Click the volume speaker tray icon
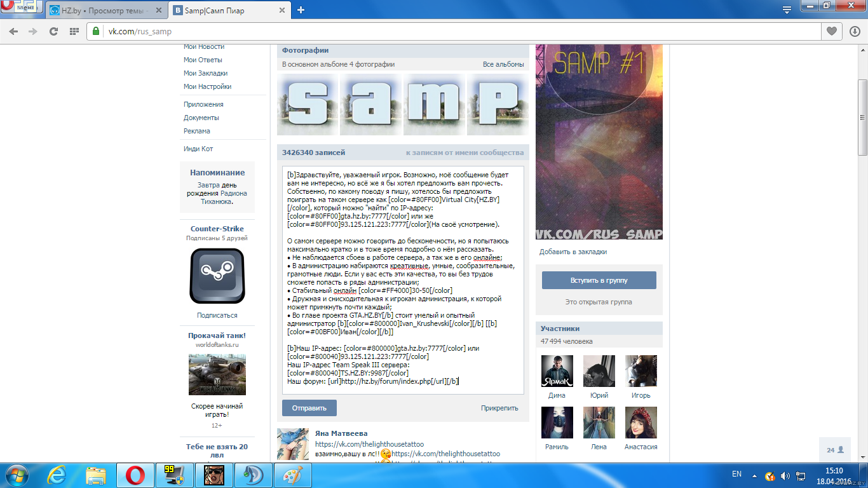 point(785,475)
